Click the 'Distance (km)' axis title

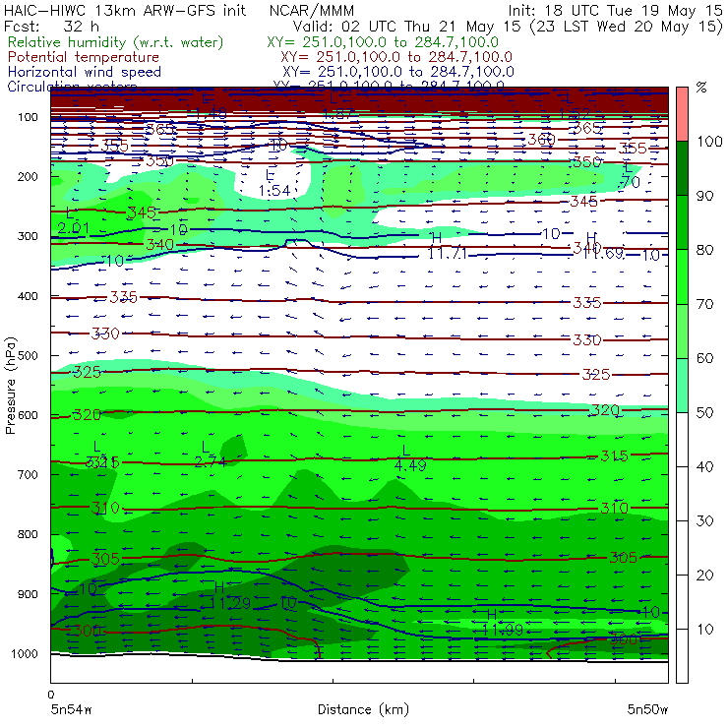(363, 709)
